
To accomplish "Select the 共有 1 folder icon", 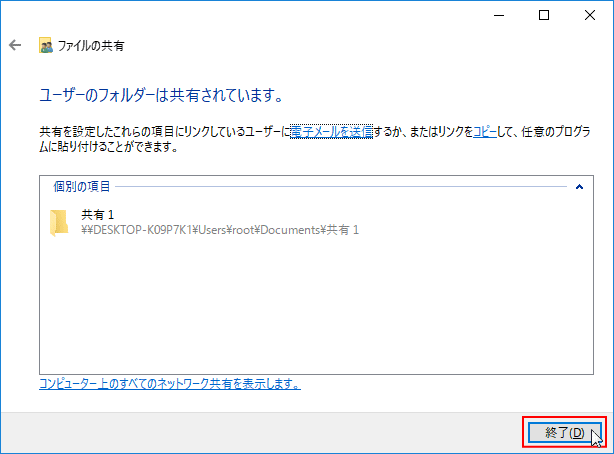I will point(59,223).
